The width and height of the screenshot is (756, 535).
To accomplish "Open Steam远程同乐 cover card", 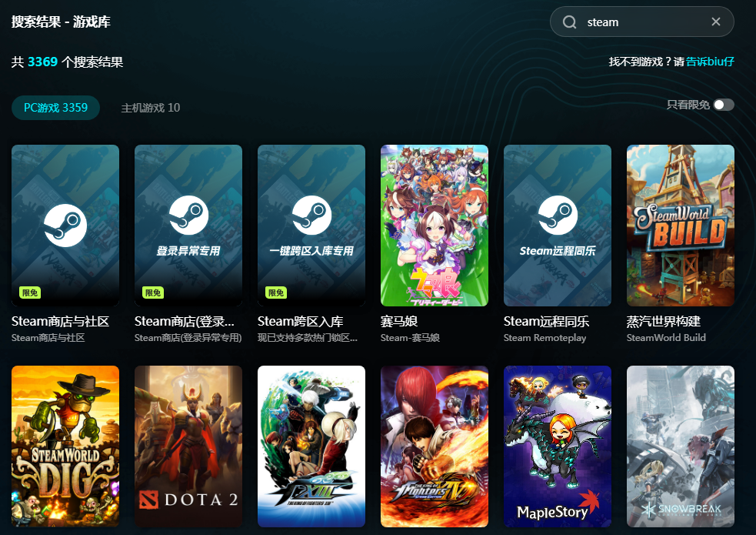I will (558, 226).
